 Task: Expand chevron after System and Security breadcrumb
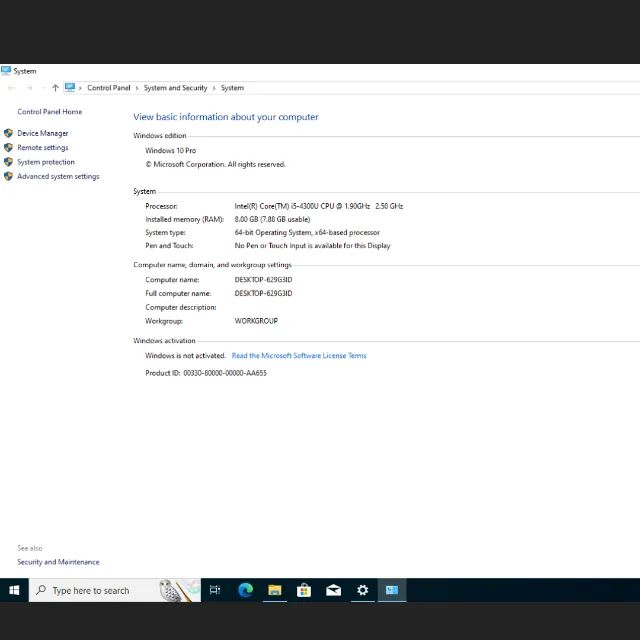pyautogui.click(x=214, y=88)
